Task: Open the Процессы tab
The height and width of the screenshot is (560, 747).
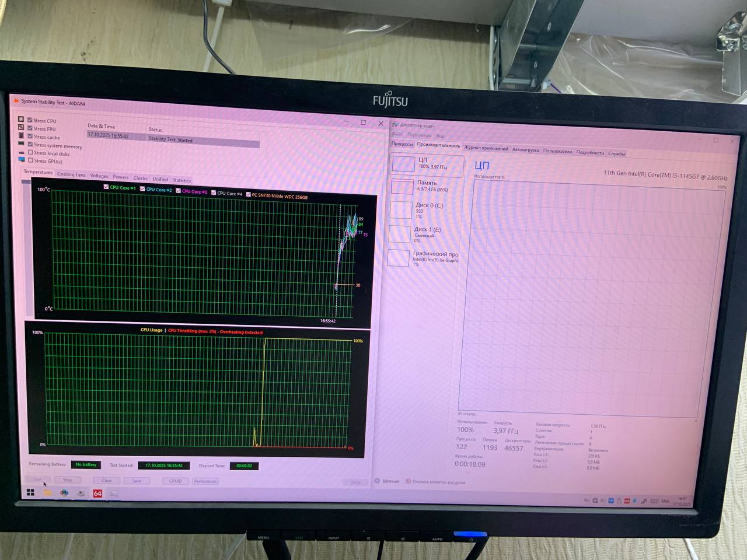Action: pos(402,143)
